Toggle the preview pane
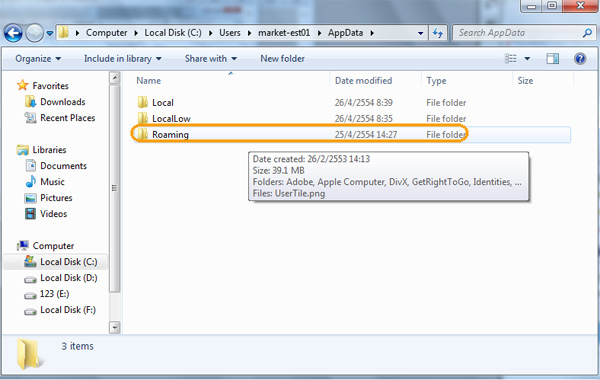Image resolution: width=600 pixels, height=380 pixels. tap(553, 59)
